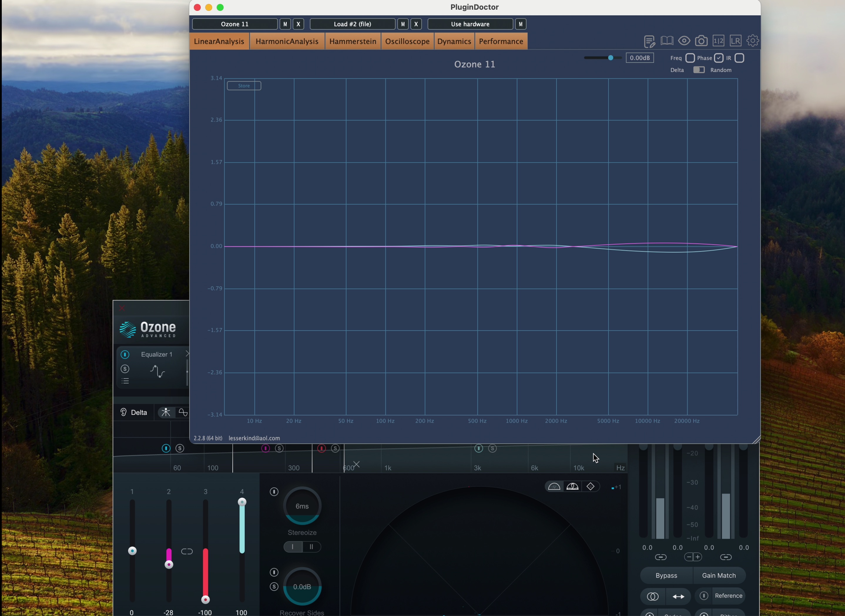This screenshot has height=616, width=845.
Task: Click the M button next to Ozone 11
Action: 285,24
